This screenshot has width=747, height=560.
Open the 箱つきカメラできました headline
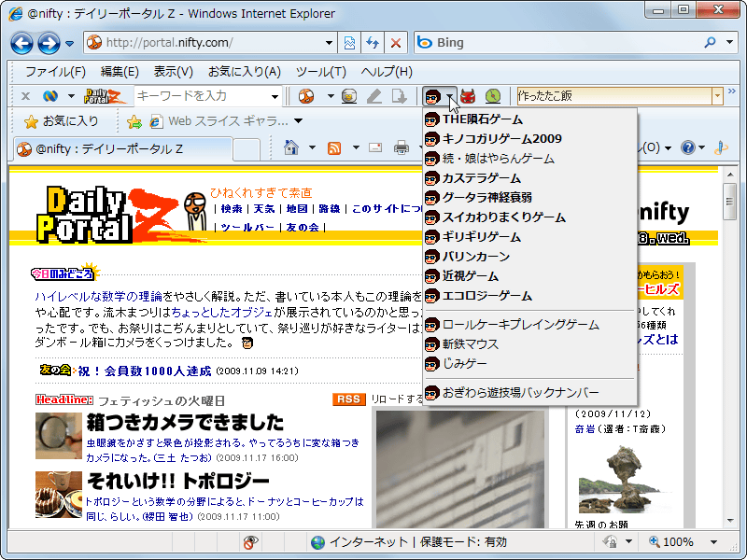tap(185, 423)
